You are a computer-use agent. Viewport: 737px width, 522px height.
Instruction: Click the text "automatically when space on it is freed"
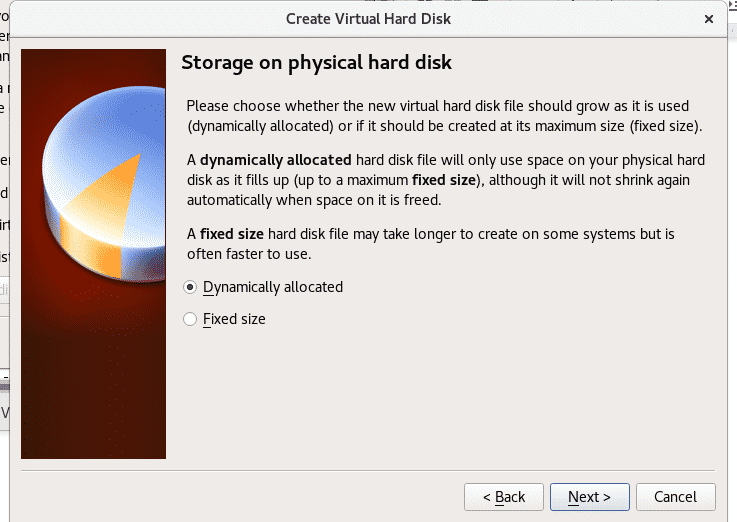(x=314, y=200)
